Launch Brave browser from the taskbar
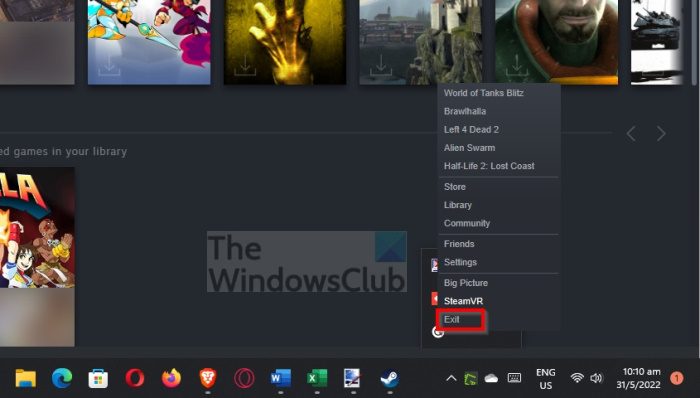The image size is (700, 398). (208, 379)
